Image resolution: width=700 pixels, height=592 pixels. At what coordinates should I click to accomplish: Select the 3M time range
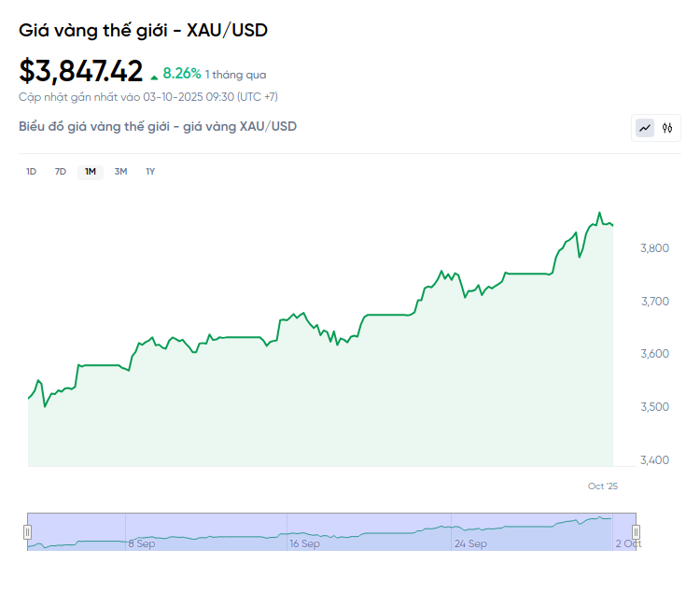click(120, 171)
